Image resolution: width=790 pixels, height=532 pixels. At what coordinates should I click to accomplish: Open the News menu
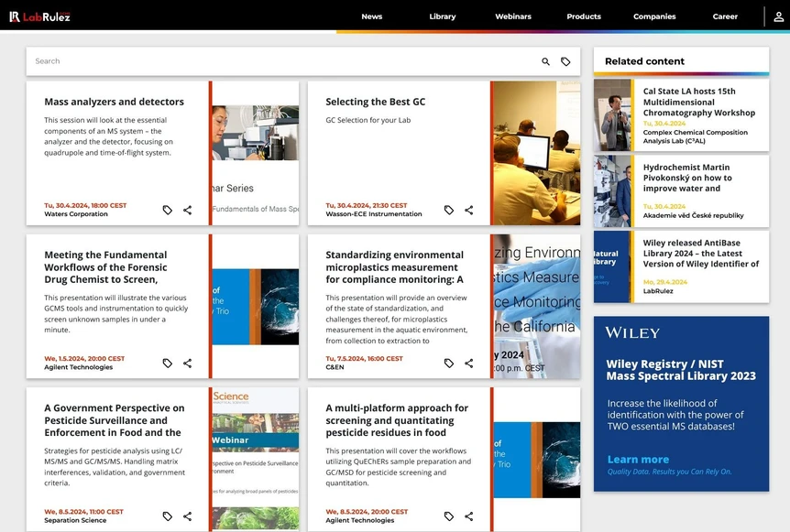[x=372, y=16]
